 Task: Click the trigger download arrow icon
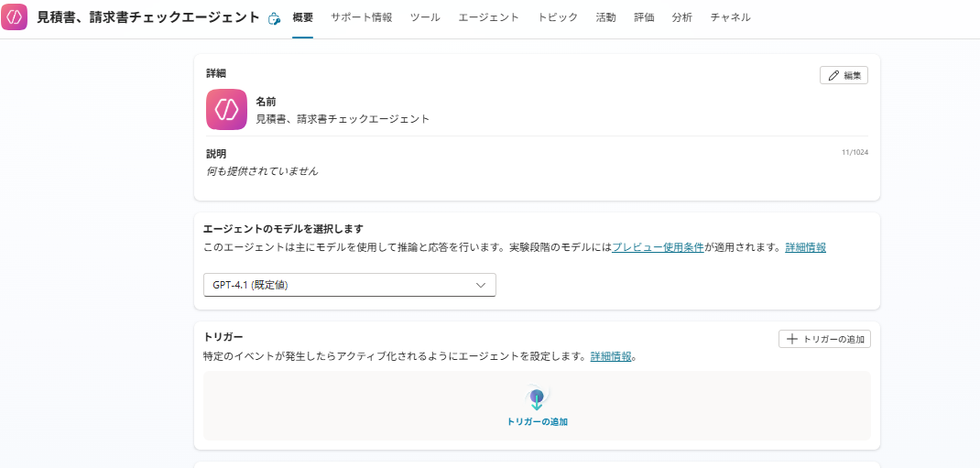(x=536, y=398)
